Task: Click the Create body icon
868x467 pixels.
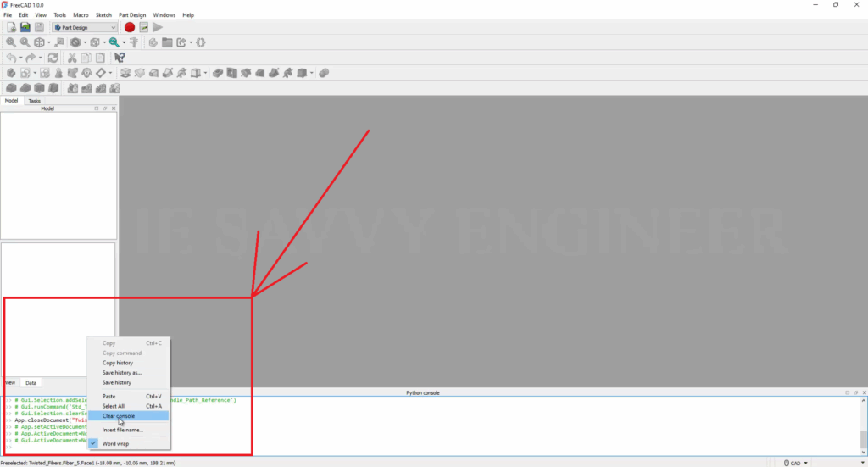Action: 11,73
